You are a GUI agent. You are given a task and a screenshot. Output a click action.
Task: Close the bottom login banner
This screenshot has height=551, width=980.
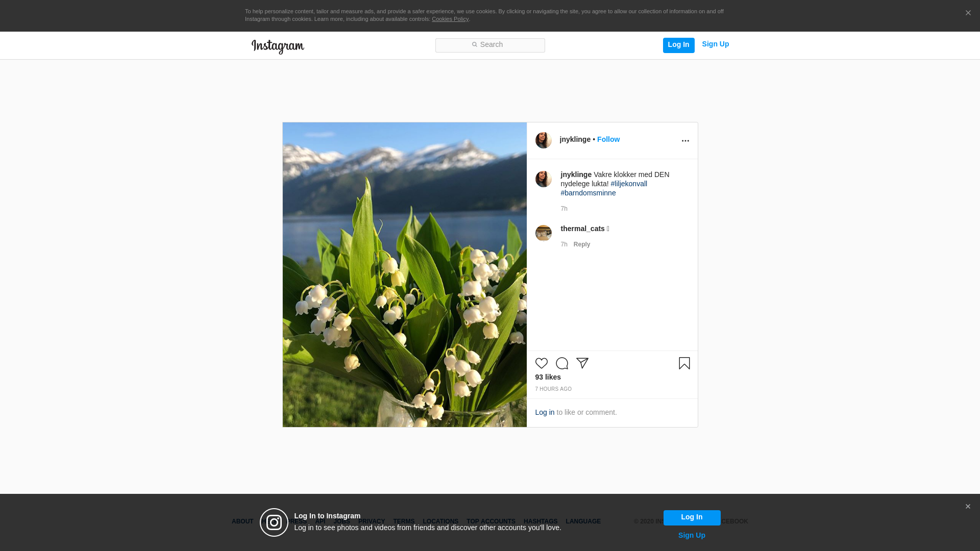968,507
